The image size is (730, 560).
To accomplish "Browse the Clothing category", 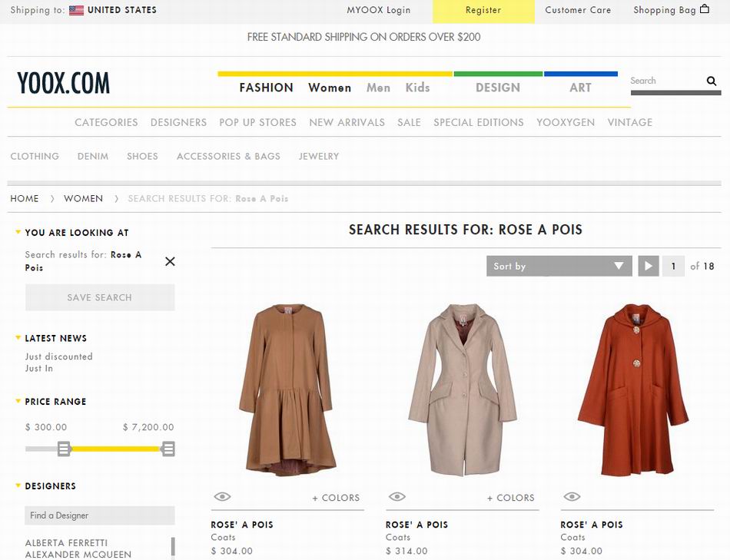I will click(x=35, y=157).
